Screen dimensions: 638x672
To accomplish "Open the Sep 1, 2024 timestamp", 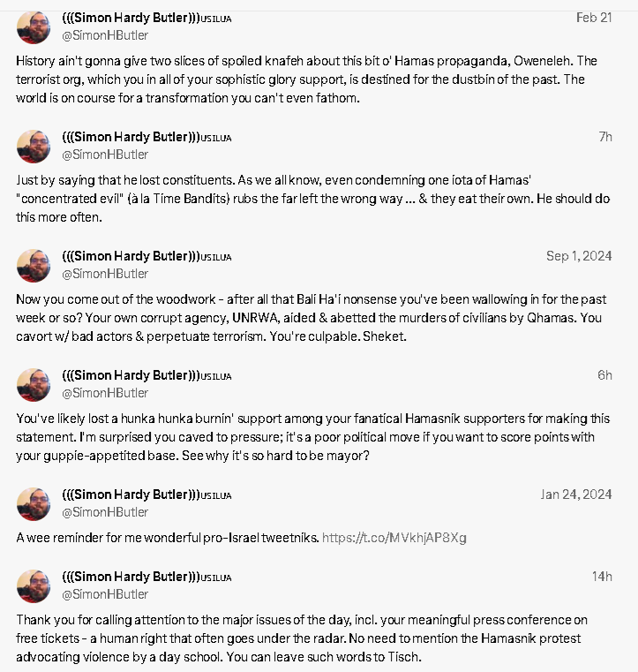I will [579, 256].
